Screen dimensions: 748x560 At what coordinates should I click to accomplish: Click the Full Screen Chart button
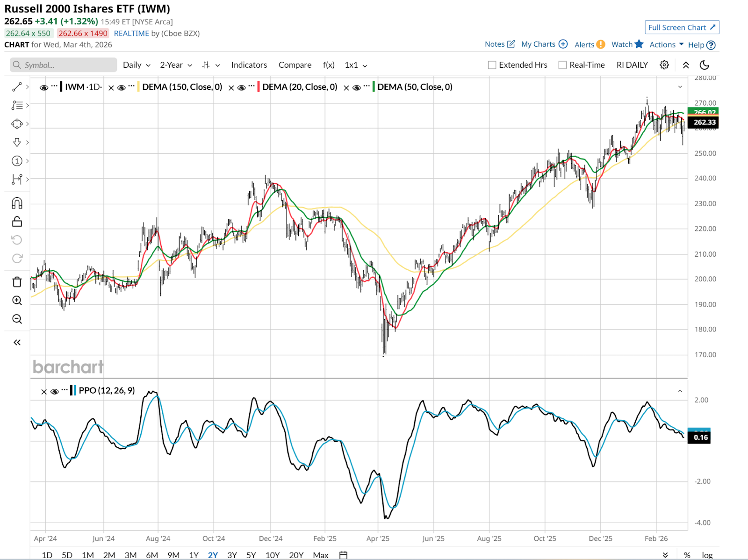(x=682, y=27)
